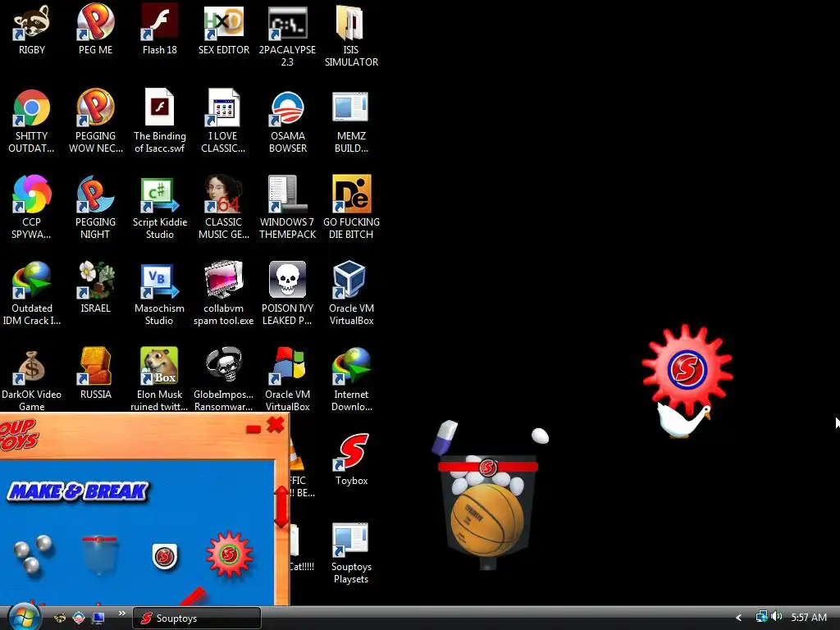
Task: Open the POISON IVY skull shortcut
Action: pyautogui.click(x=288, y=293)
